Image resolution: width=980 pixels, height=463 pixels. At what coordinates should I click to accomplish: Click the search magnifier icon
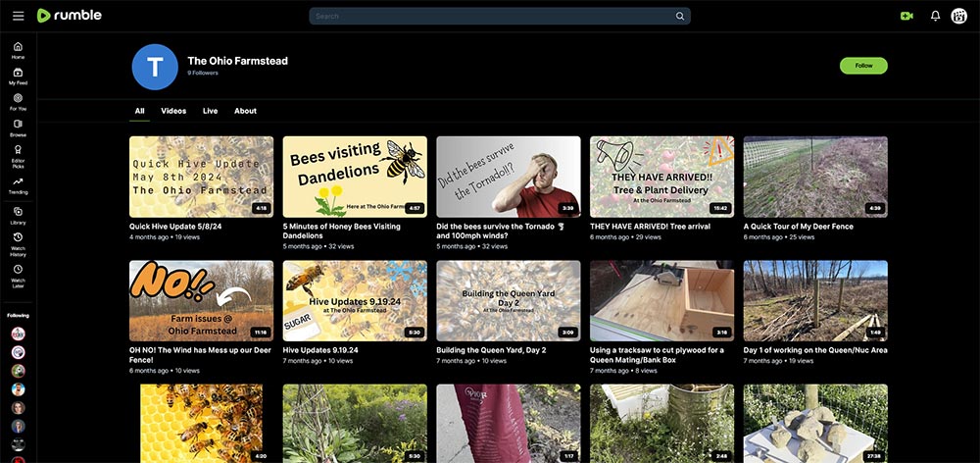(x=680, y=17)
